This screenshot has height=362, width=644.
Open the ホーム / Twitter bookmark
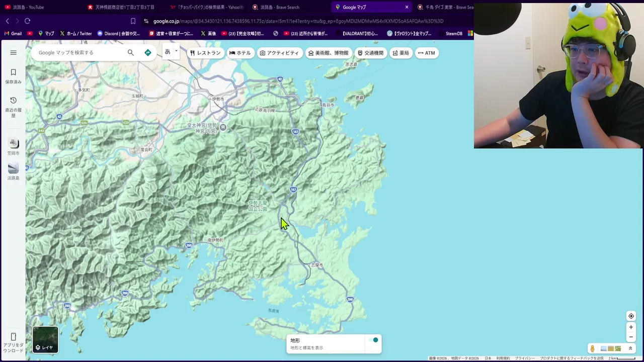coord(76,34)
